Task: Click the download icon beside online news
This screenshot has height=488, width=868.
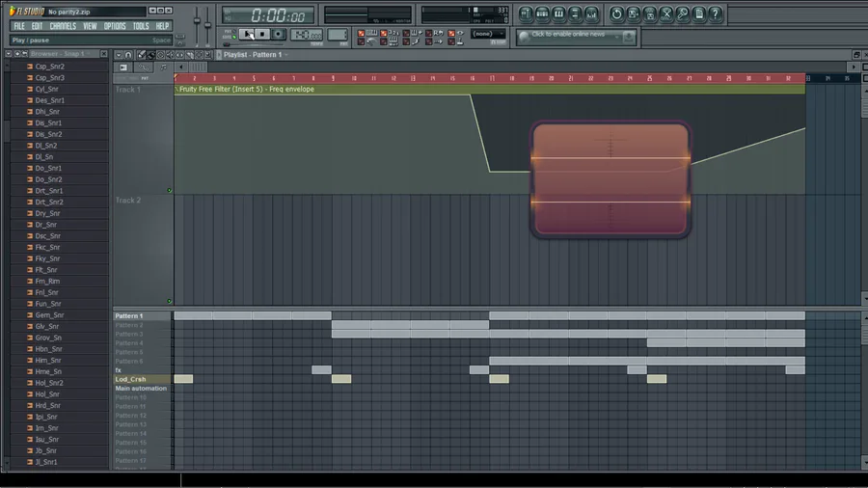Action: (628, 37)
